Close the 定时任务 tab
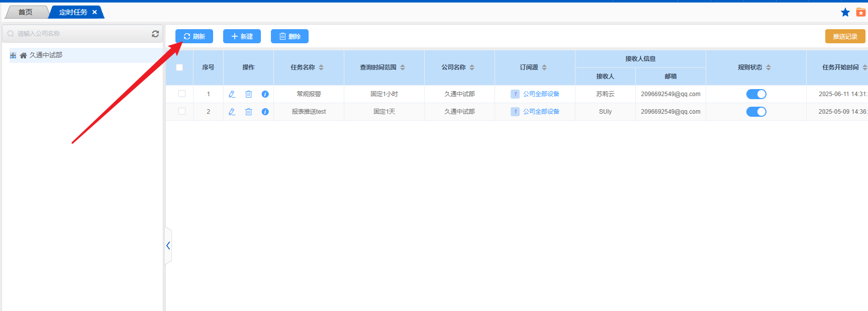Image resolution: width=868 pixels, height=311 pixels. pyautogui.click(x=94, y=12)
